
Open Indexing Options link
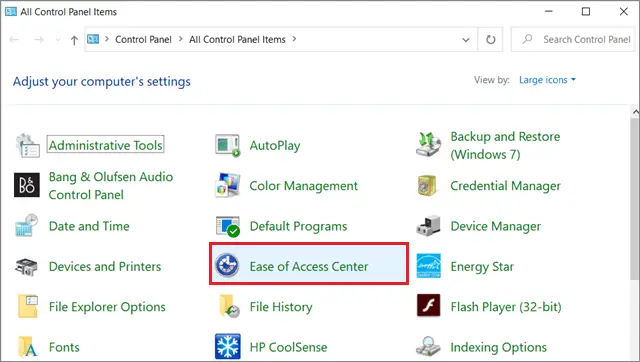click(498, 347)
